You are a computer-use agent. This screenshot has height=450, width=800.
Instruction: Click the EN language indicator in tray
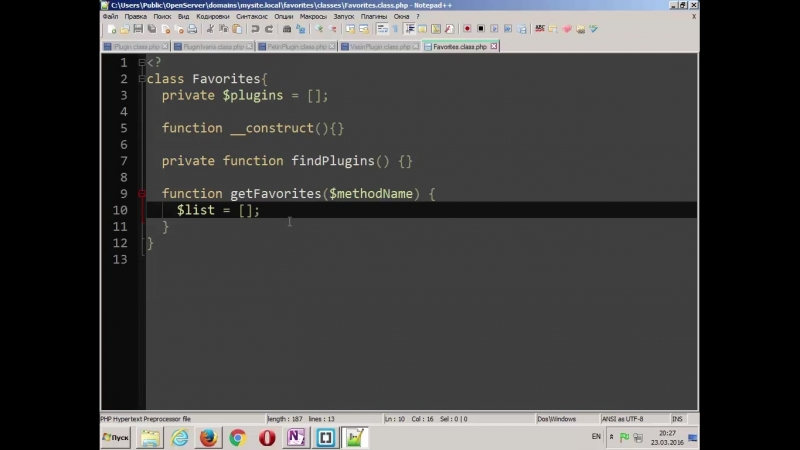pyautogui.click(x=596, y=437)
